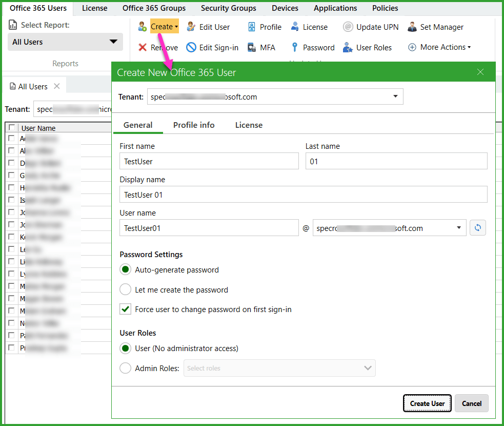504x426 pixels.
Task: Click the Cancel button
Action: tap(472, 403)
